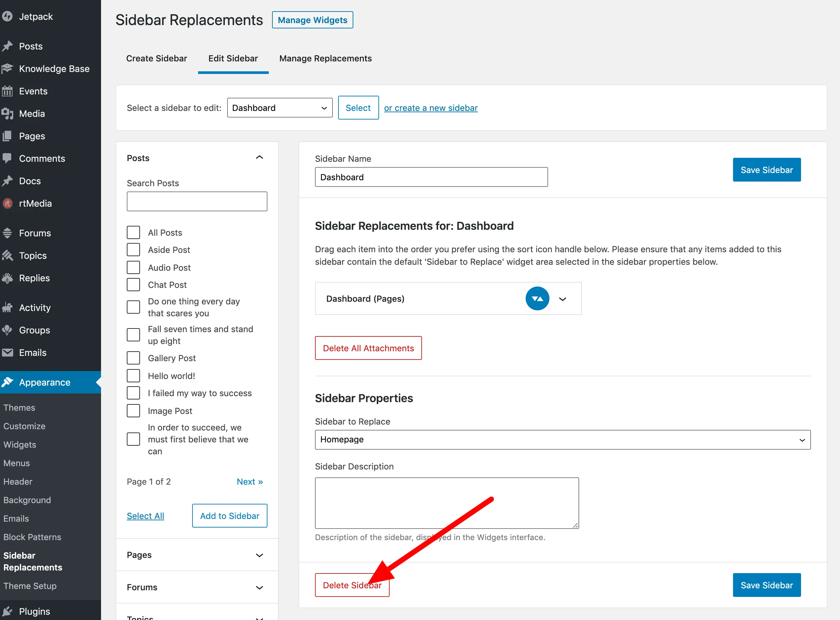Viewport: 840px width, 620px height.
Task: Open the Emails item under Appearance submenu
Action: pyautogui.click(x=16, y=519)
